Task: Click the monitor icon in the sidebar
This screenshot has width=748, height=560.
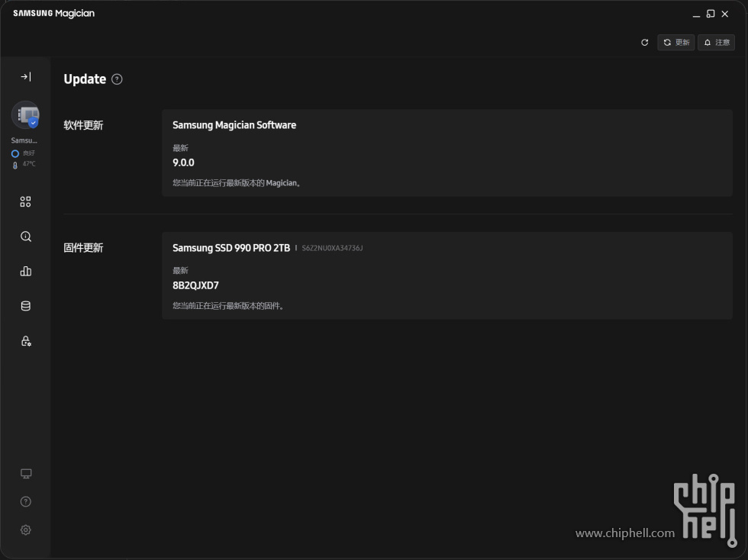Action: coord(25,474)
